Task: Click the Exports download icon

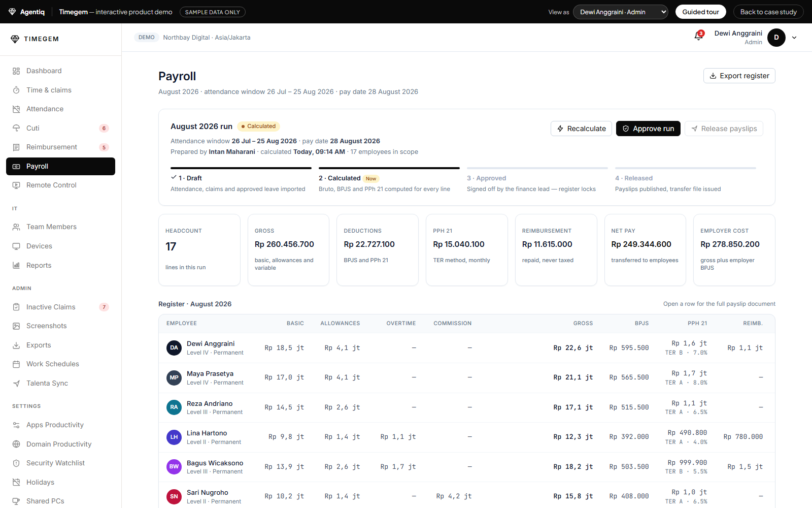Action: [x=16, y=345]
